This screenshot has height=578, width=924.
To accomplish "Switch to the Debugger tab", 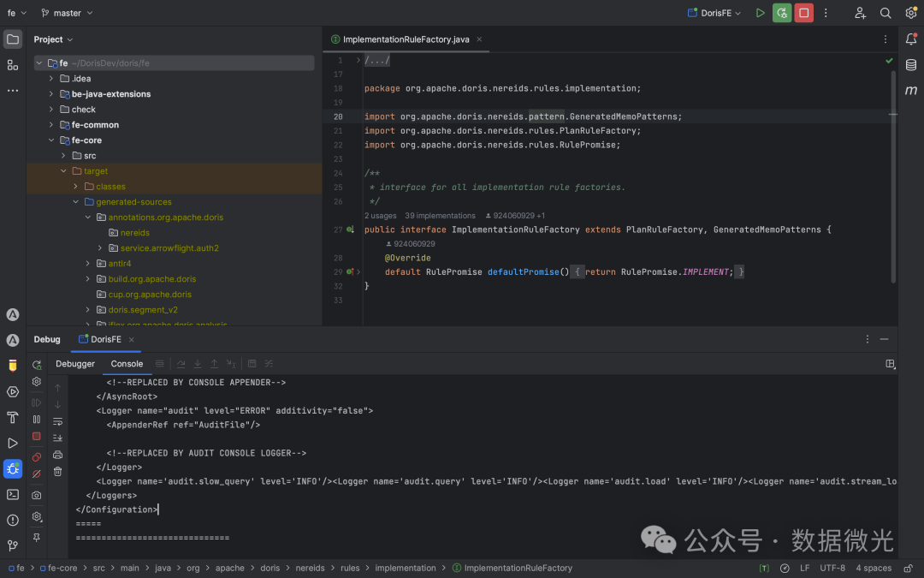I will pyautogui.click(x=75, y=364).
